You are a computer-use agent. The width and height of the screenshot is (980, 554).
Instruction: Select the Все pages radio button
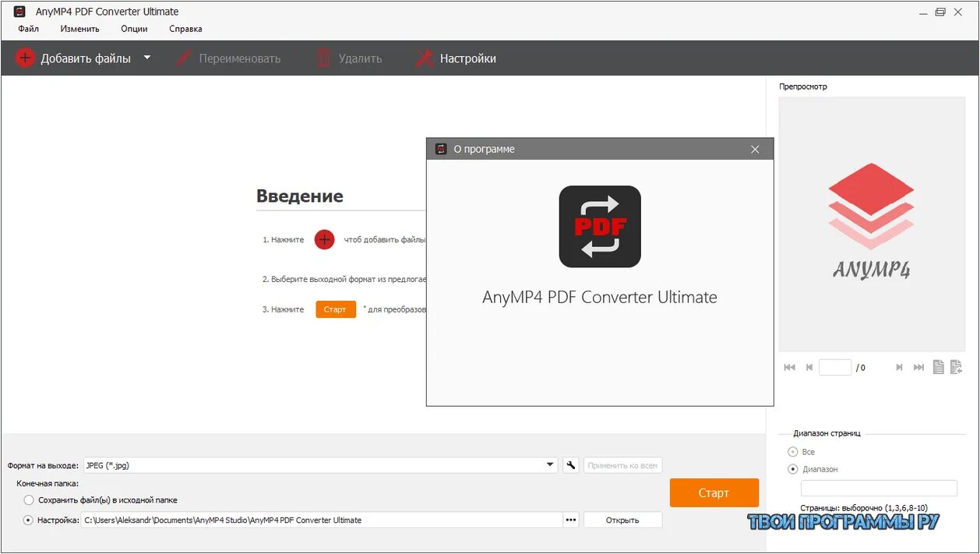pos(793,452)
